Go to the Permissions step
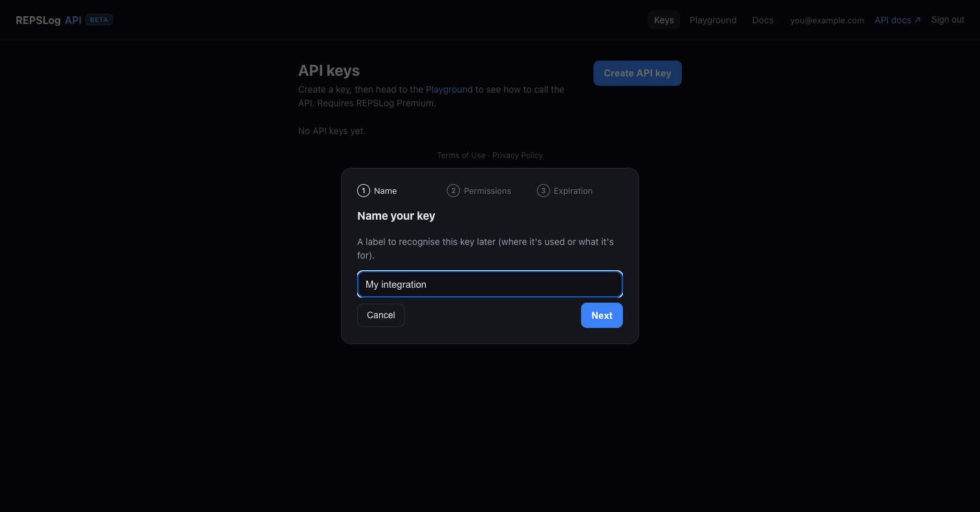 (x=479, y=191)
